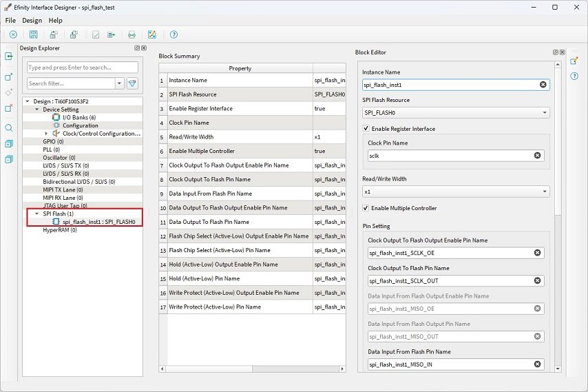The height and width of the screenshot is (392, 588).
Task: Click the export design icon in toolbar
Action: [x=74, y=34]
